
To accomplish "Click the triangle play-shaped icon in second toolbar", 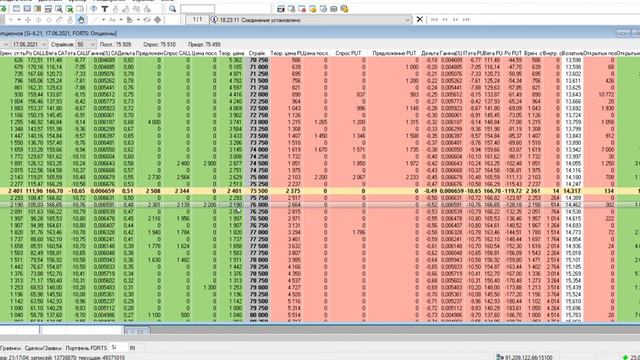I will click(129, 20).
